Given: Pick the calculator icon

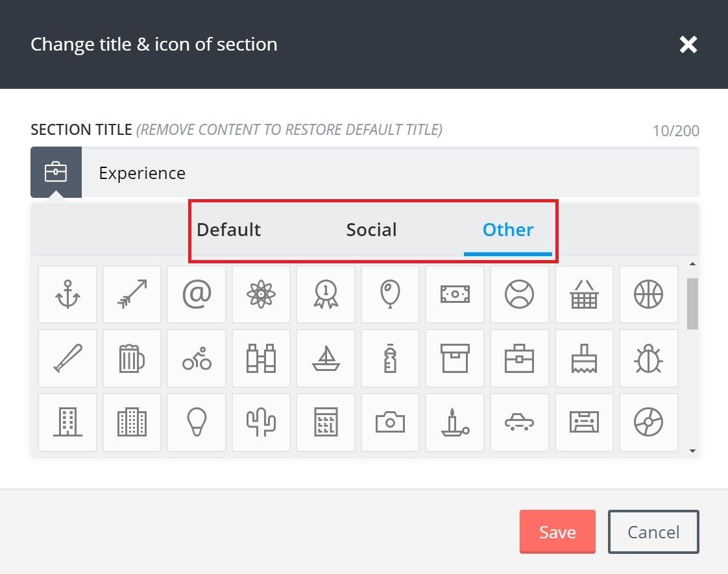Looking at the screenshot, I should point(325,422).
